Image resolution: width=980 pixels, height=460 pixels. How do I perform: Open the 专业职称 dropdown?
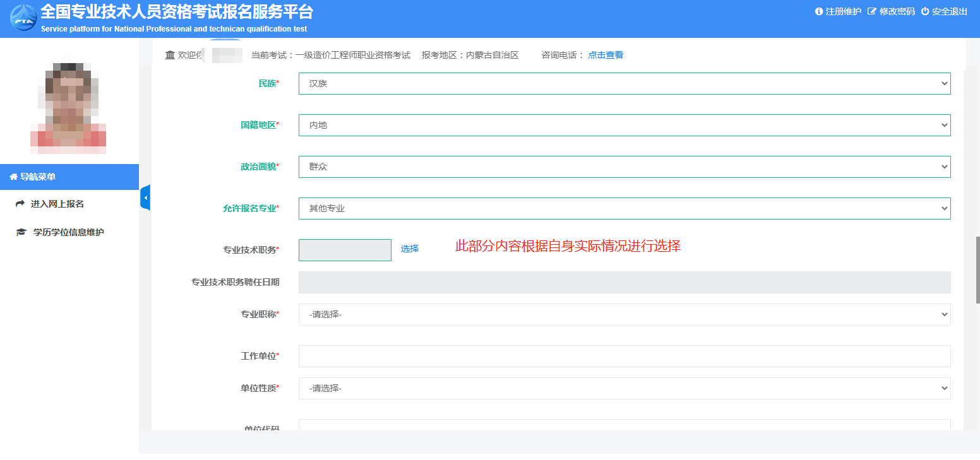pos(624,314)
